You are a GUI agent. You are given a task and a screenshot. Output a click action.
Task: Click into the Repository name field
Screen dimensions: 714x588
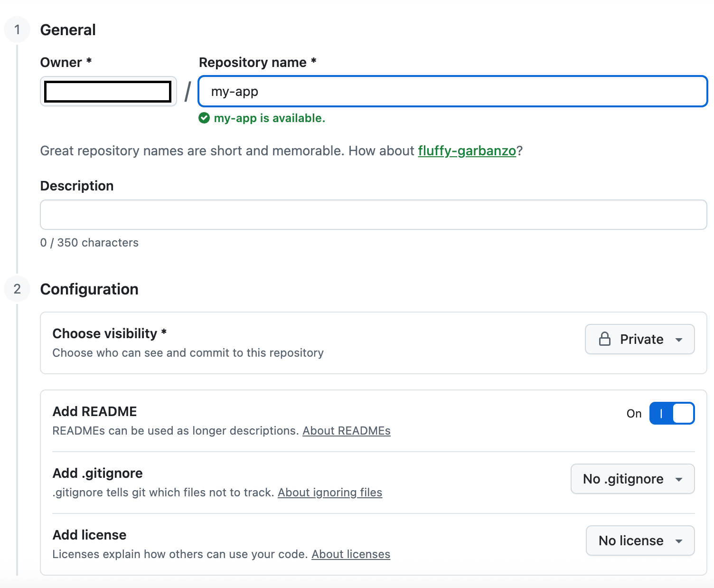(x=452, y=92)
